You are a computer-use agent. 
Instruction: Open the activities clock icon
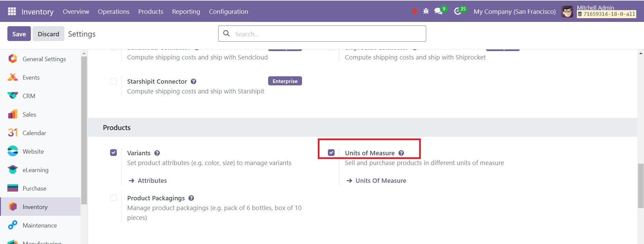point(457,11)
